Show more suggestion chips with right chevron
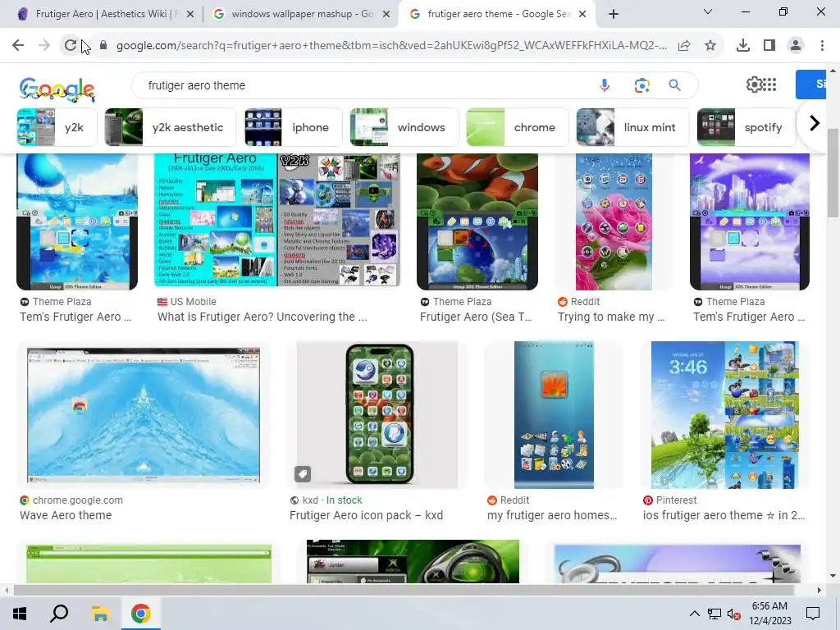The image size is (840, 630). 815,124
